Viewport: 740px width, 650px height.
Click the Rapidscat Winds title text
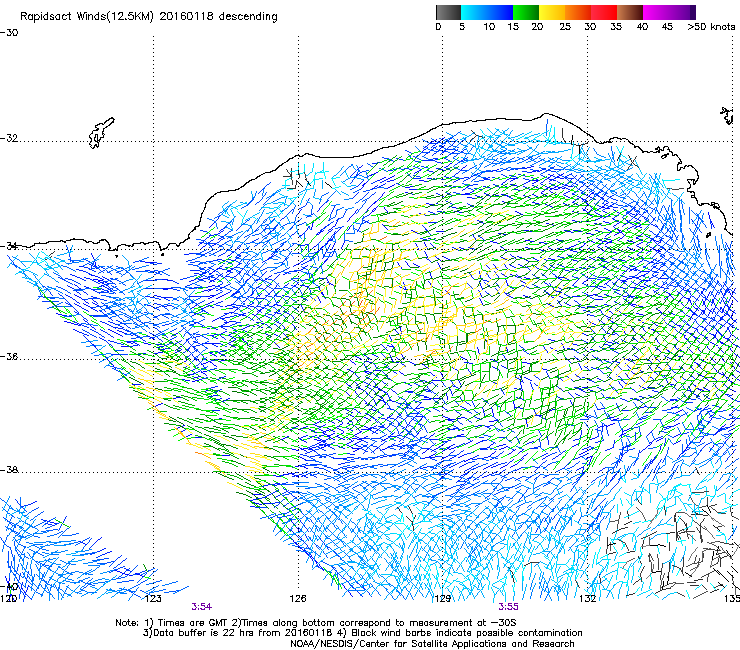pyautogui.click(x=149, y=17)
